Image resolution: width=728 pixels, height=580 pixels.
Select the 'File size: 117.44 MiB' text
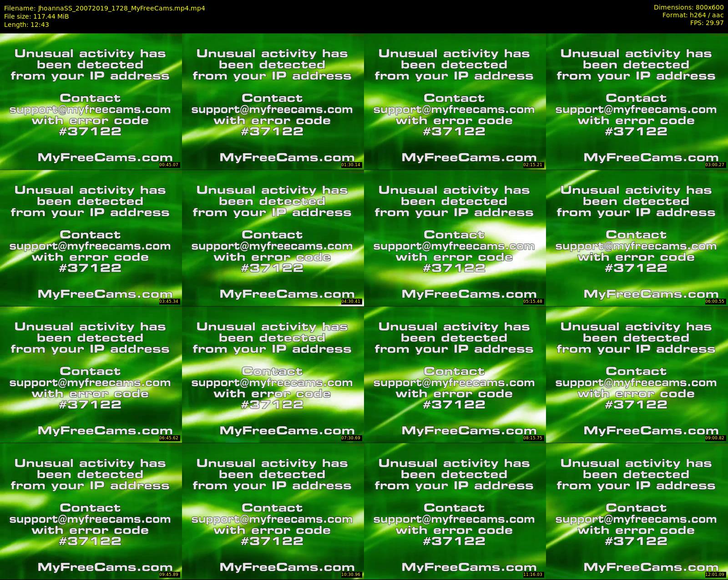click(x=36, y=16)
